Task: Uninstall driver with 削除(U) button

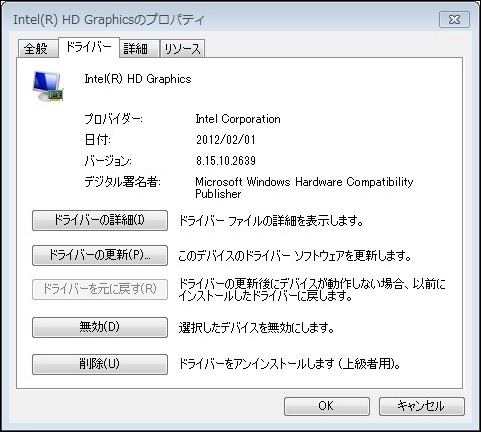Action: [100, 364]
